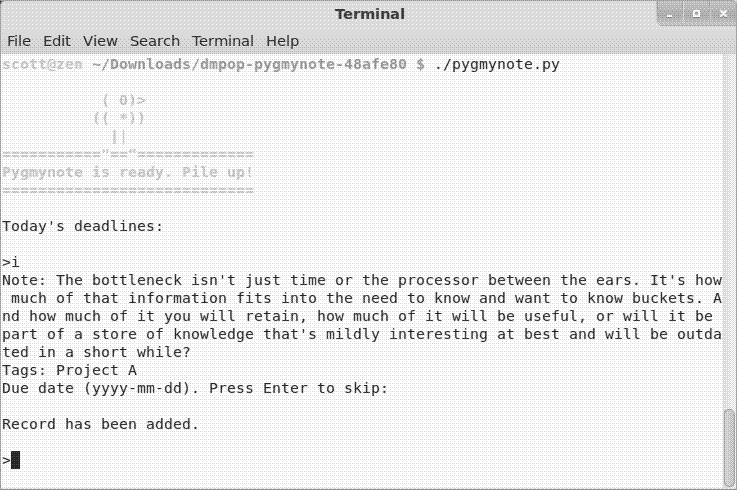The height and width of the screenshot is (490, 737).
Task: Click the block cursor at the prompt
Action: 16,460
